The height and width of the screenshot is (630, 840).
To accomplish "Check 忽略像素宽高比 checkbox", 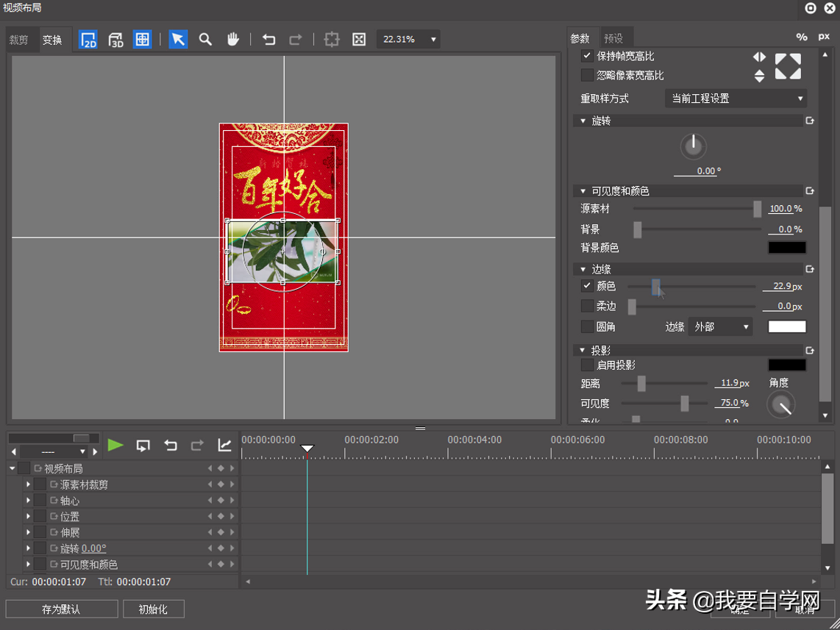I will (587, 75).
